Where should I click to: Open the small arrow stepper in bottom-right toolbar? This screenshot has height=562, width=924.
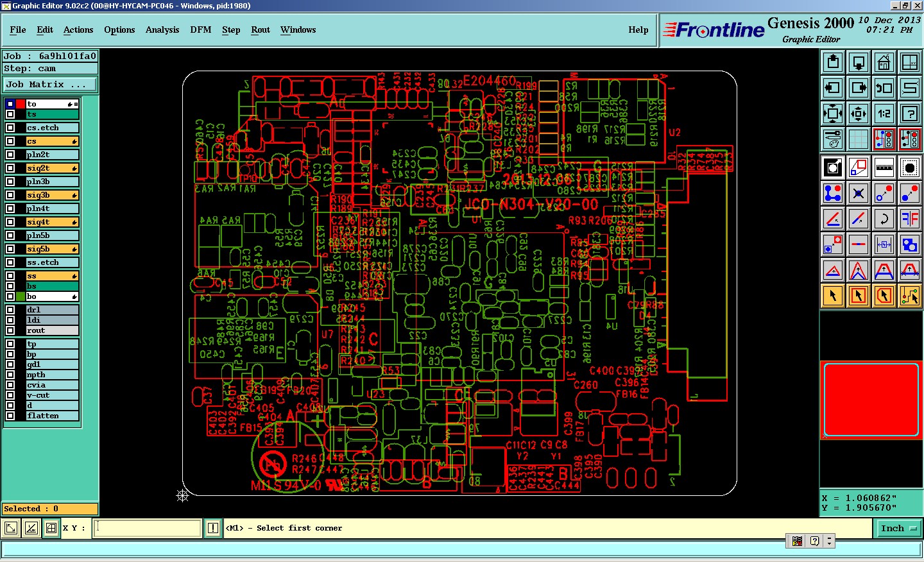[x=829, y=541]
